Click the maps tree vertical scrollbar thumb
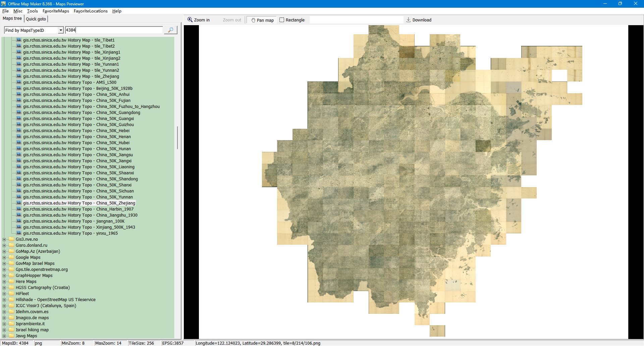Viewport: 644px width, 346px height. click(x=177, y=137)
